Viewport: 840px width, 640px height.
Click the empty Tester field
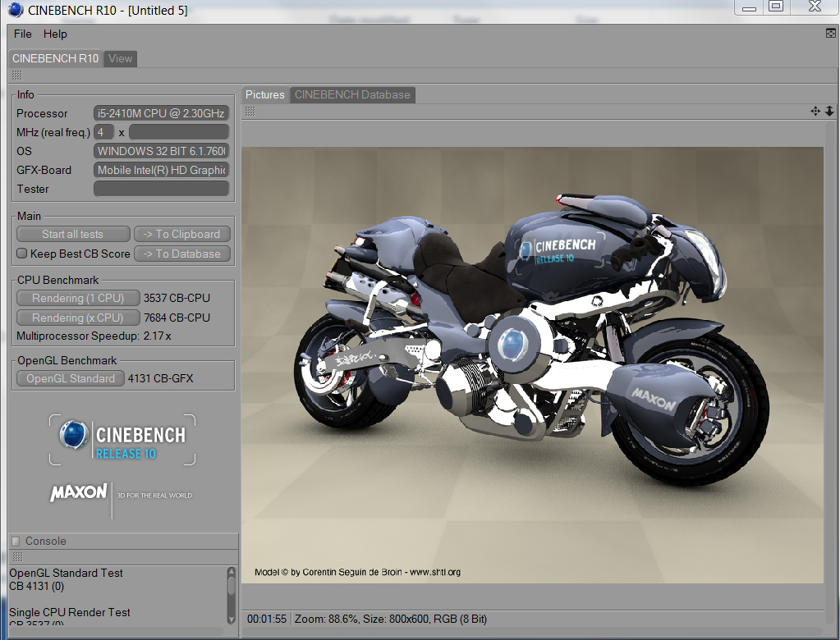click(161, 189)
